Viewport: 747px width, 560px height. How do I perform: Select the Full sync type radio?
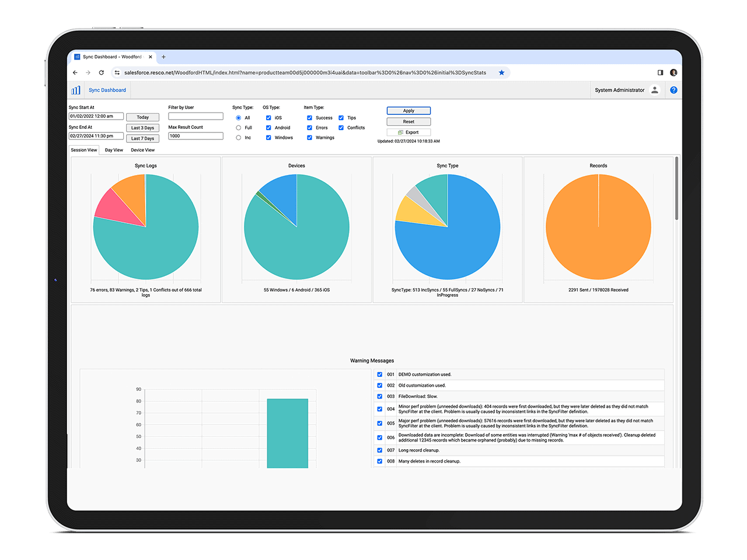coord(238,128)
